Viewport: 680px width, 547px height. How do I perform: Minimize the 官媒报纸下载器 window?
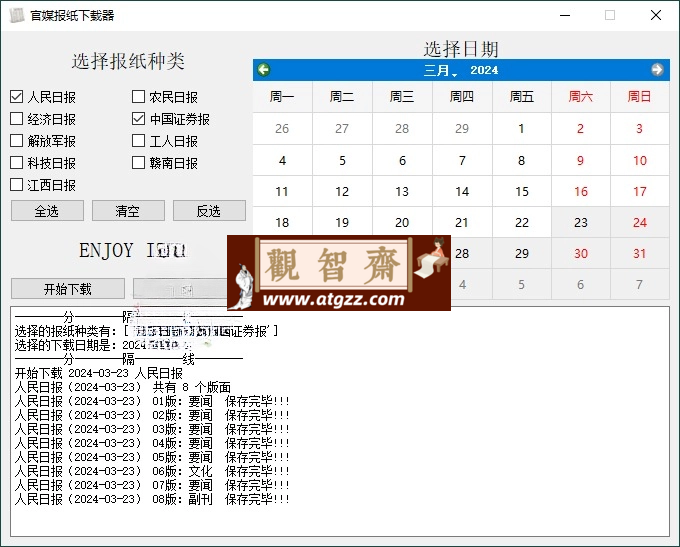(x=565, y=15)
